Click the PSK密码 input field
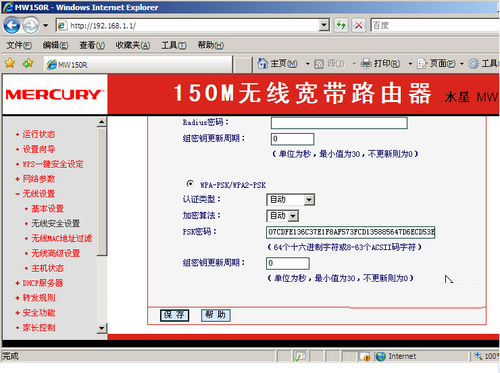Screen dimensions: 500x373 point(350,232)
